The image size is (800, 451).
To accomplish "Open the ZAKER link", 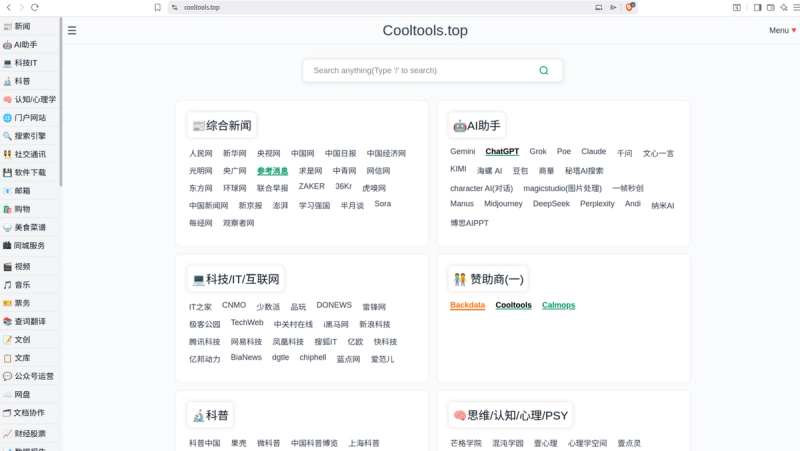I will (x=312, y=186).
